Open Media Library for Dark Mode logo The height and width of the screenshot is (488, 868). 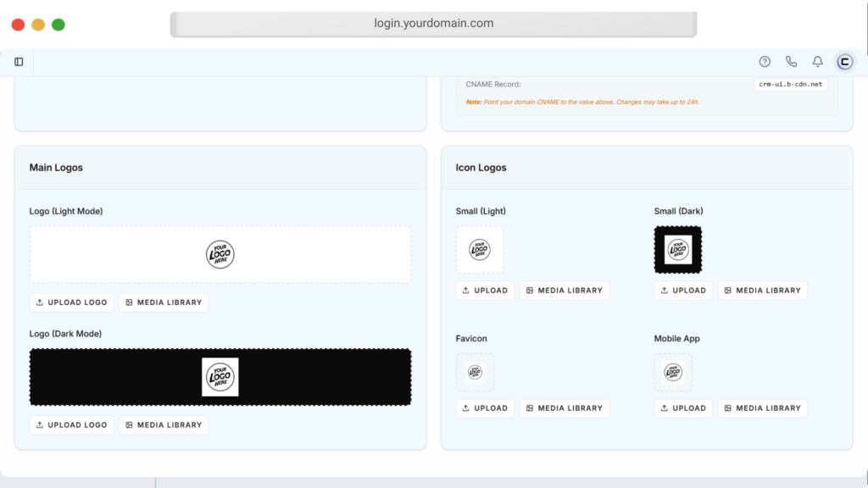(163, 425)
